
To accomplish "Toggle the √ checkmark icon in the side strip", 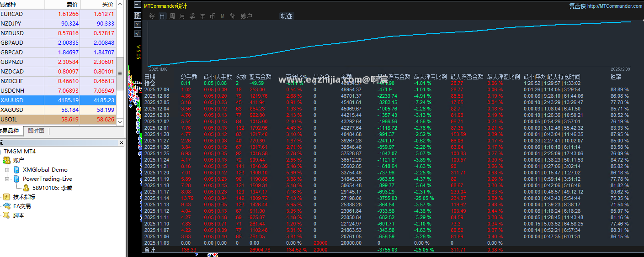I will coord(138,33).
